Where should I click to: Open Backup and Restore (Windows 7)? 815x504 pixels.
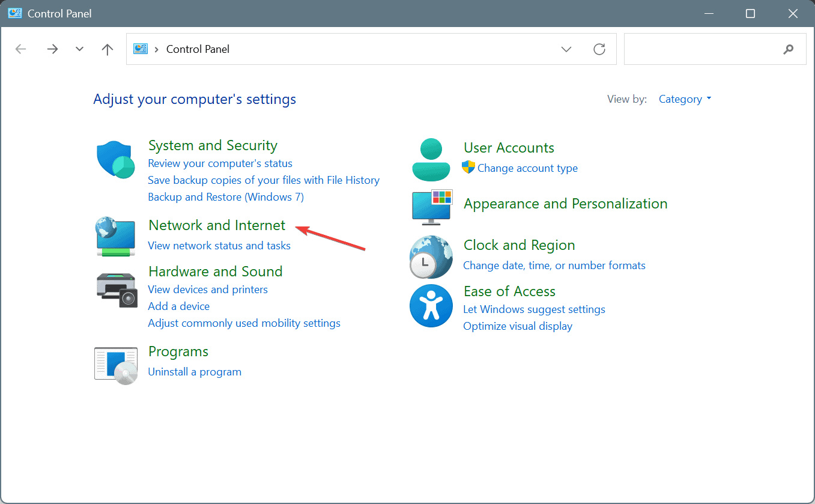coord(226,197)
